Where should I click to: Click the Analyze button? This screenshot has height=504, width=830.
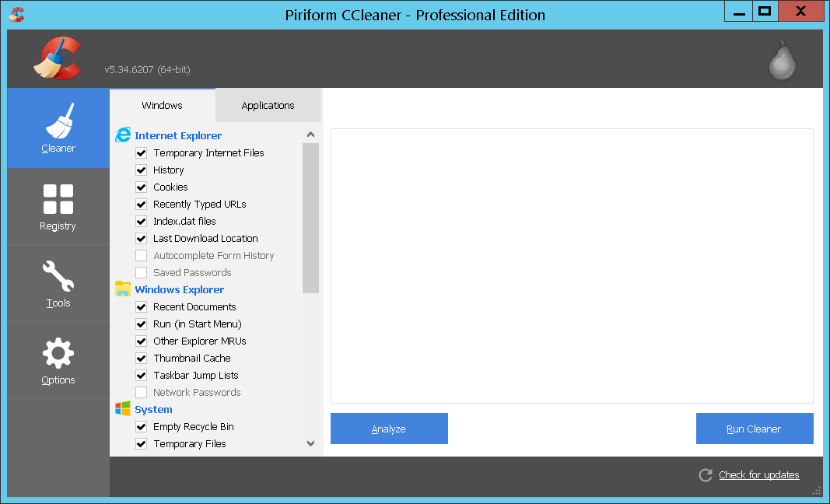click(389, 429)
